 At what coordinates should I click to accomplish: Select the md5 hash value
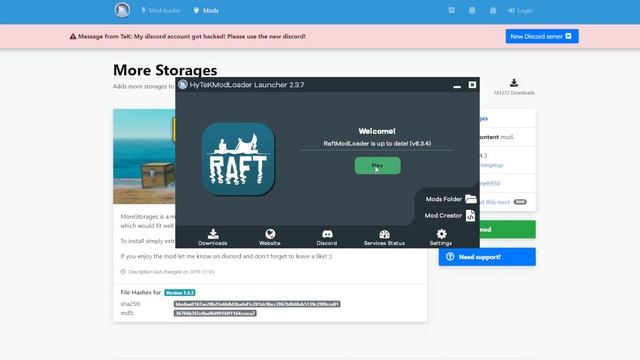(215, 313)
